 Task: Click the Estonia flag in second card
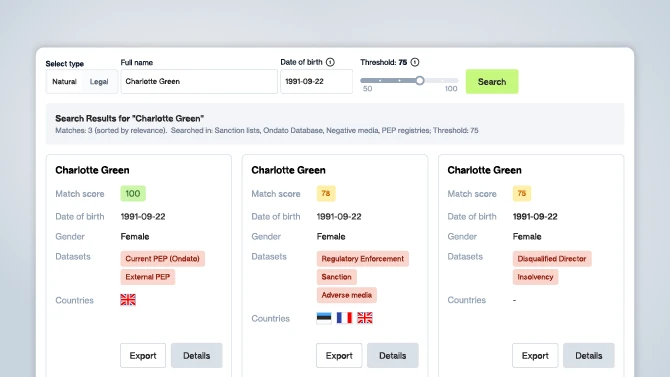[324, 318]
